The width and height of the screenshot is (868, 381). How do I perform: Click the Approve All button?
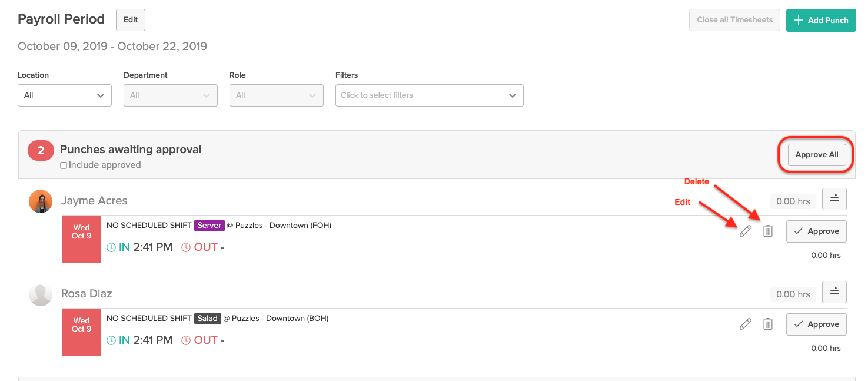817,154
